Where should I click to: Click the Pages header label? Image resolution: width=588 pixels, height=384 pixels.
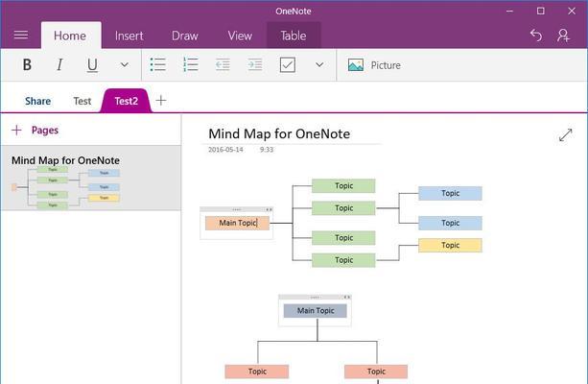pyautogui.click(x=45, y=131)
